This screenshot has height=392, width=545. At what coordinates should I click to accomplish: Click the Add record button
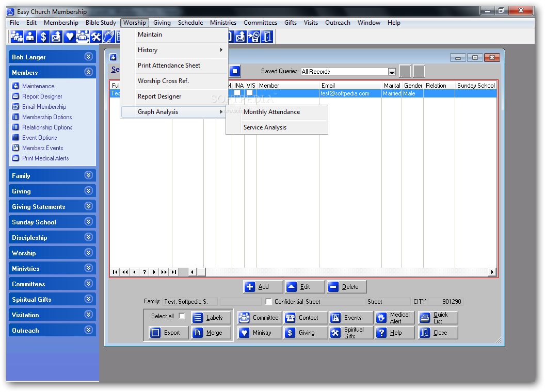[x=263, y=287]
